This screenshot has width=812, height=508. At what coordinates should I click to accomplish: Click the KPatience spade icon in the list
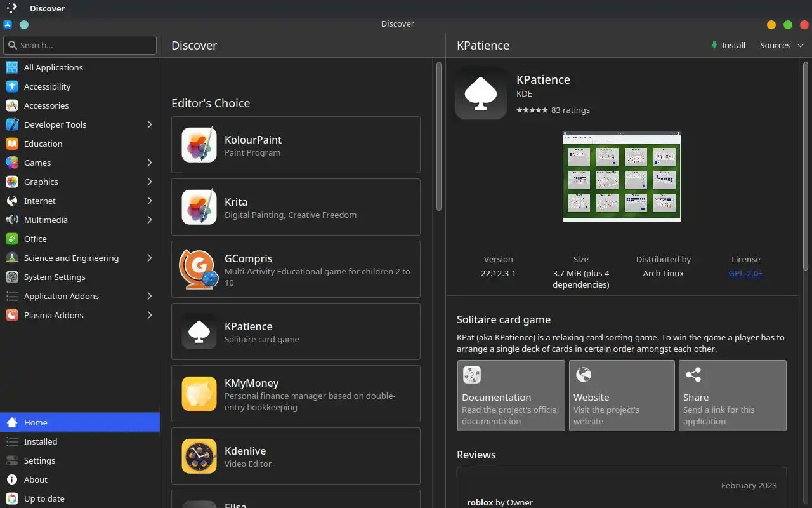tap(199, 331)
